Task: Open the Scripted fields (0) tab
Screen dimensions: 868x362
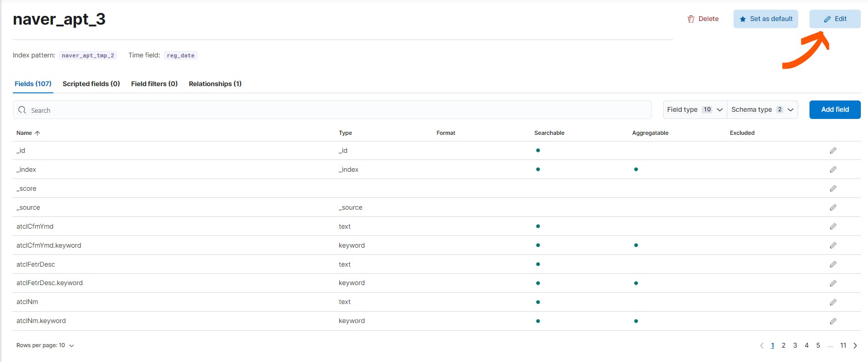Action: (91, 84)
